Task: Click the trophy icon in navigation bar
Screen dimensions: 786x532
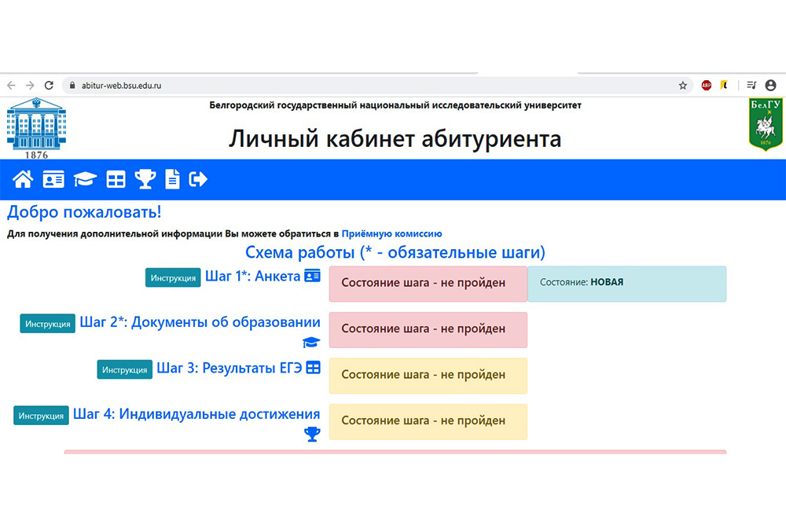Action: click(145, 180)
